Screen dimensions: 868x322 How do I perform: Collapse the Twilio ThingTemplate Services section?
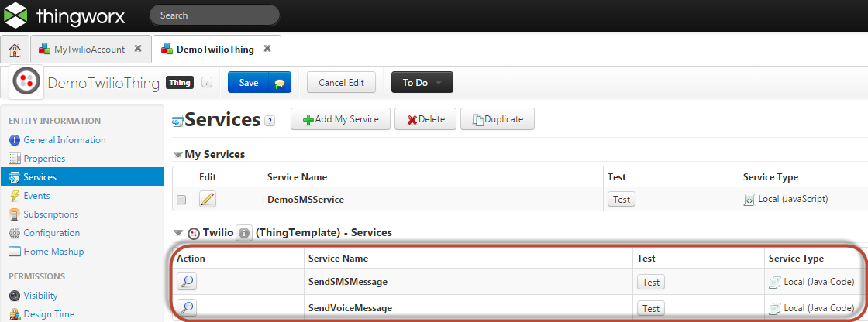coord(178,233)
